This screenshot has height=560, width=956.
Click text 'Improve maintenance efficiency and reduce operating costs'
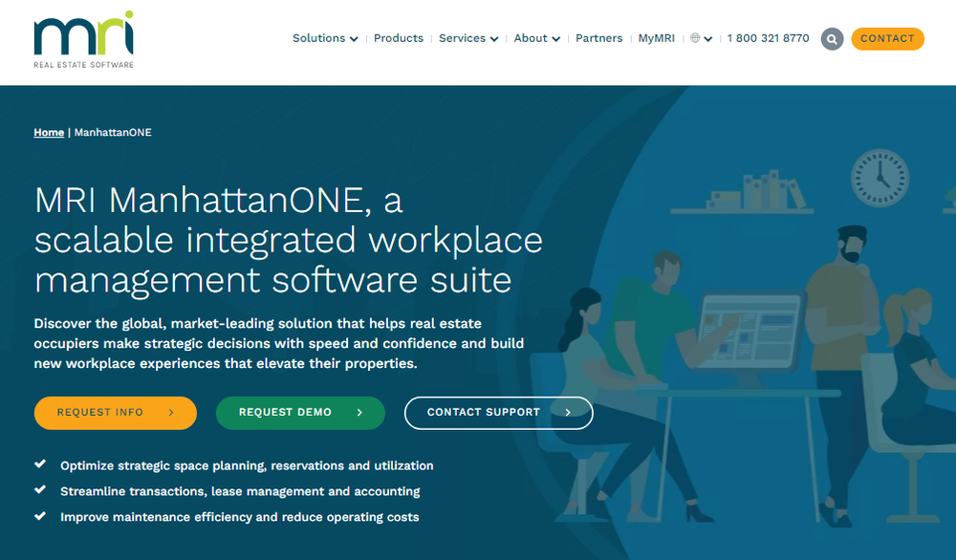coord(240,517)
